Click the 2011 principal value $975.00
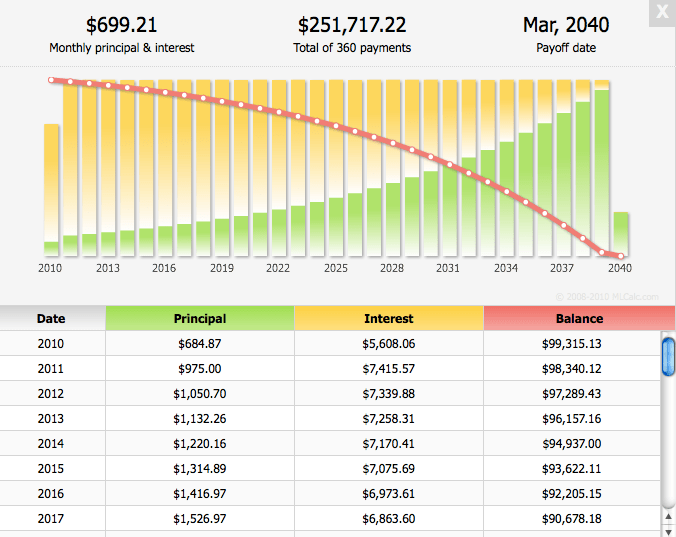The width and height of the screenshot is (676, 537). pos(200,369)
